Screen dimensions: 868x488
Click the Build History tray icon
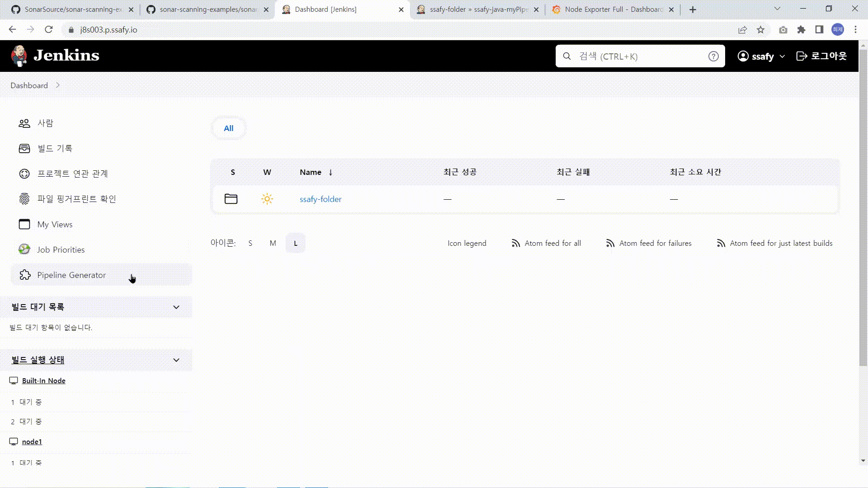(24, 149)
